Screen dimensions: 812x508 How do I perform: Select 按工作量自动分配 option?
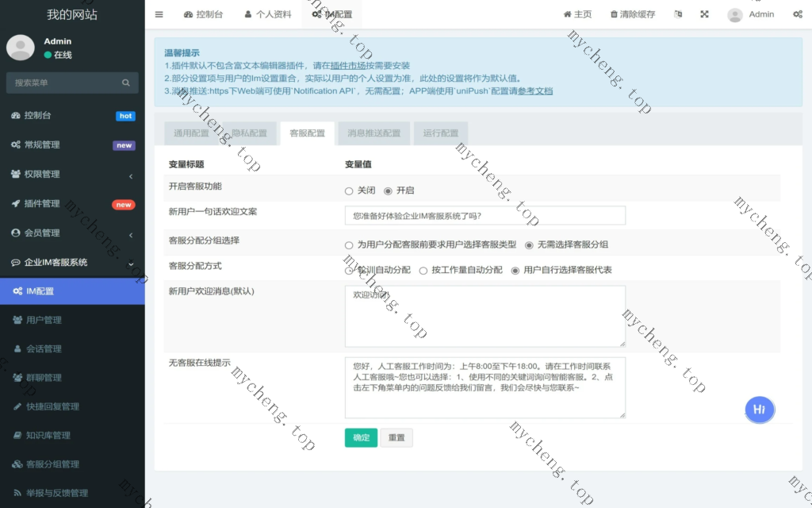(x=423, y=271)
